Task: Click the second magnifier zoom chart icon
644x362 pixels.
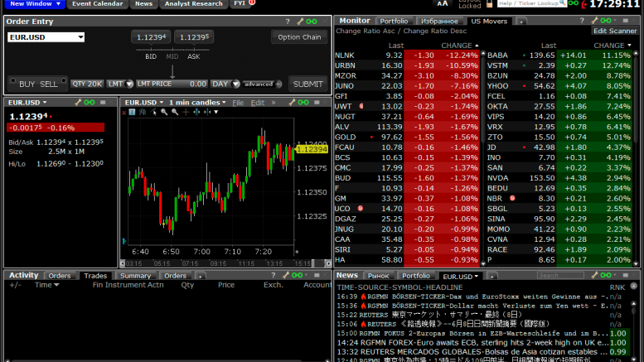Action: [175, 112]
